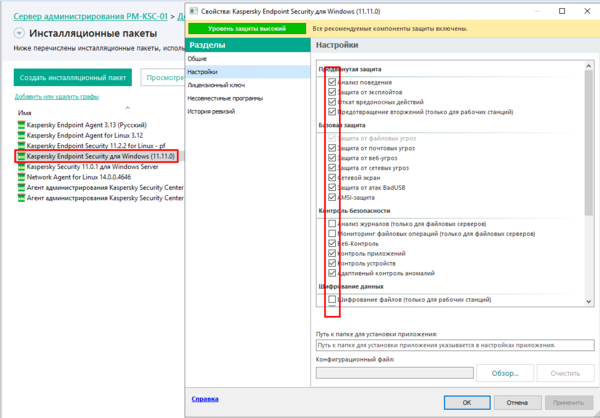
Task: Click the OK button
Action: pyautogui.click(x=467, y=403)
